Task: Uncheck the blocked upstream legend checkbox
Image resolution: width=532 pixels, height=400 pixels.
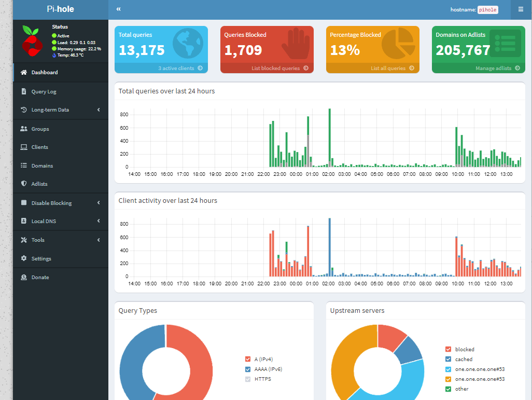Action: [x=449, y=349]
